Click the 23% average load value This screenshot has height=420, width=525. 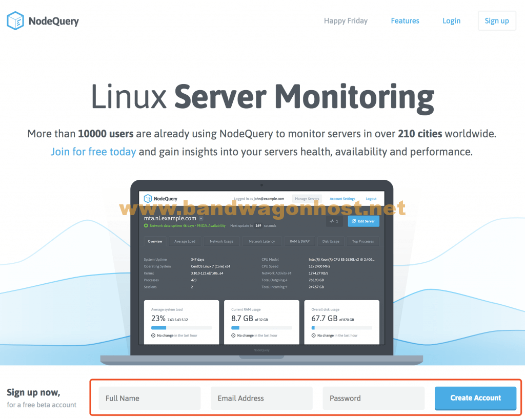[x=158, y=318]
